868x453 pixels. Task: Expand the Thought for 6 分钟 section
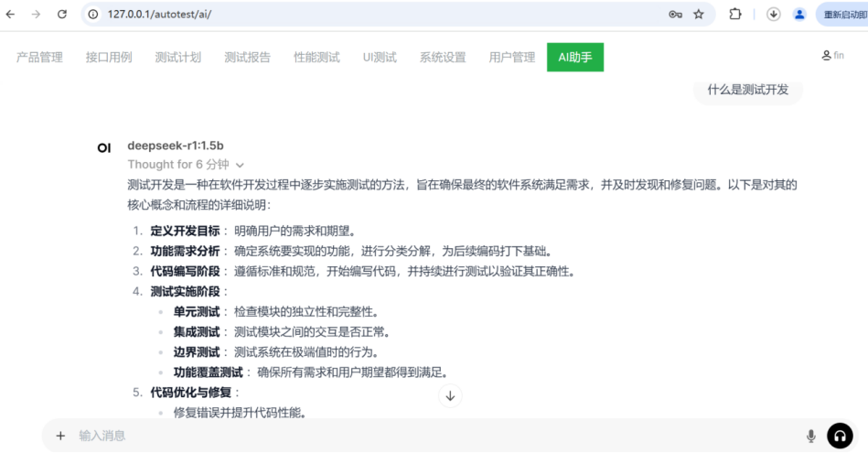[186, 165]
